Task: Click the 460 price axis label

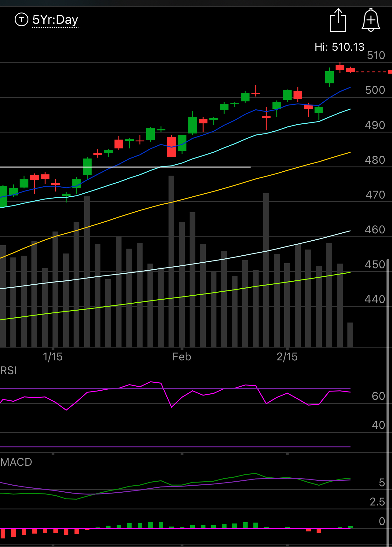Action: [375, 229]
